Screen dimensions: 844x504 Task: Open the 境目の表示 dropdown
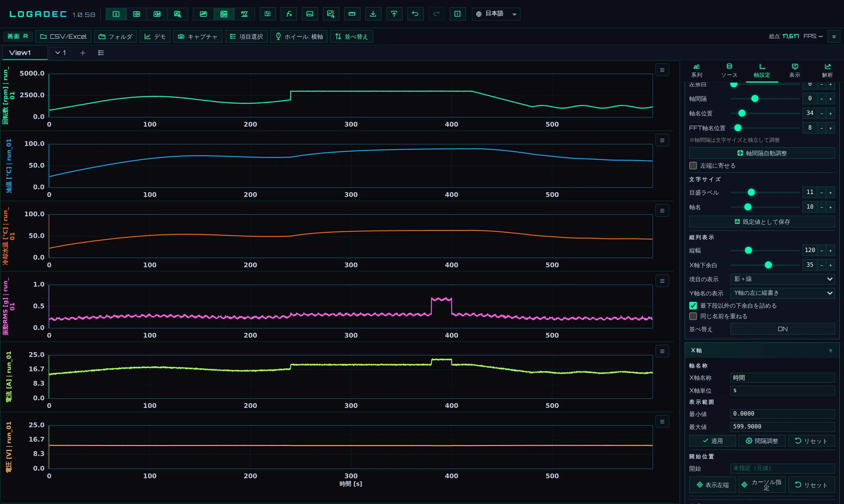point(782,279)
